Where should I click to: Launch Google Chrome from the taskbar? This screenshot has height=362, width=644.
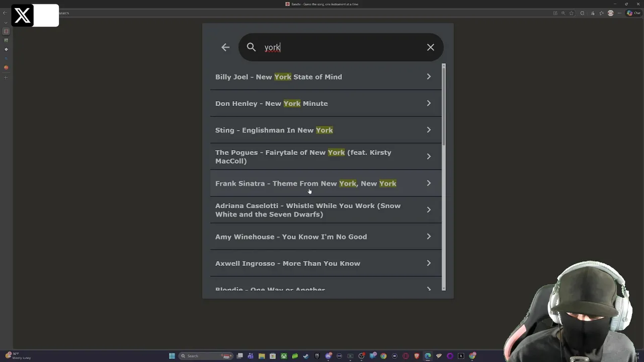[383, 356]
